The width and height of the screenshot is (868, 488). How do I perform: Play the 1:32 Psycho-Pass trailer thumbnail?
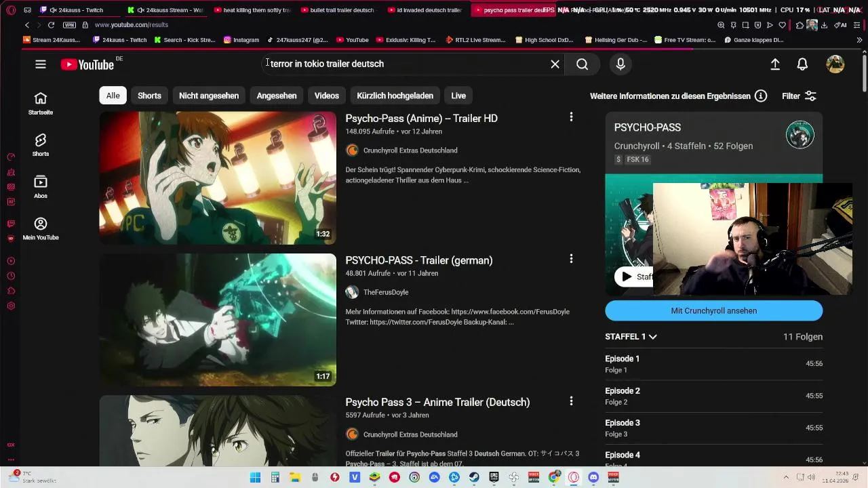click(x=218, y=178)
